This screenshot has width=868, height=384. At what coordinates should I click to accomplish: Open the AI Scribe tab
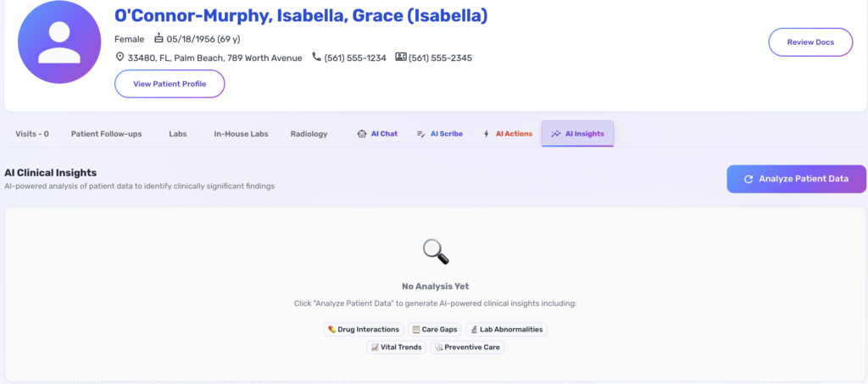point(440,134)
